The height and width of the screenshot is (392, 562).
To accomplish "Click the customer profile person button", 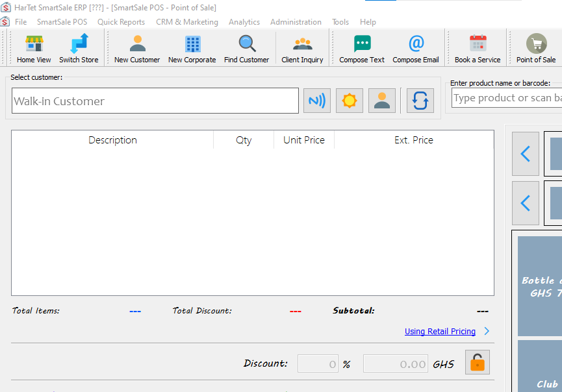I will coord(382,101).
